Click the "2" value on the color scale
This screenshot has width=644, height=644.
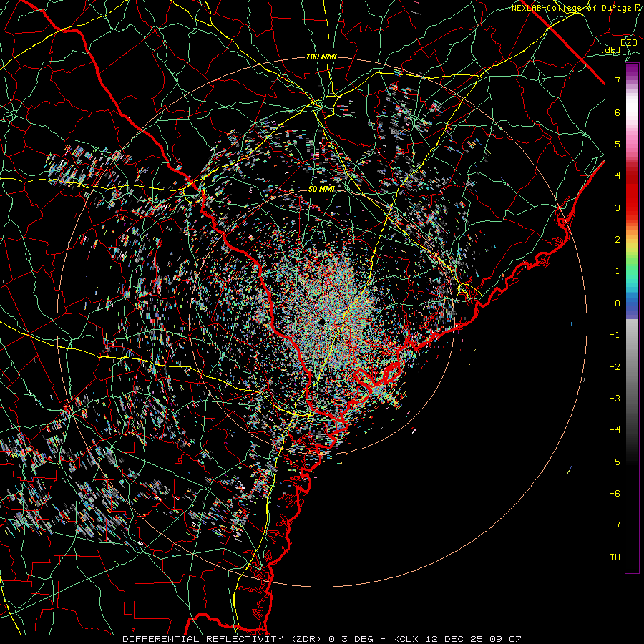coord(618,240)
